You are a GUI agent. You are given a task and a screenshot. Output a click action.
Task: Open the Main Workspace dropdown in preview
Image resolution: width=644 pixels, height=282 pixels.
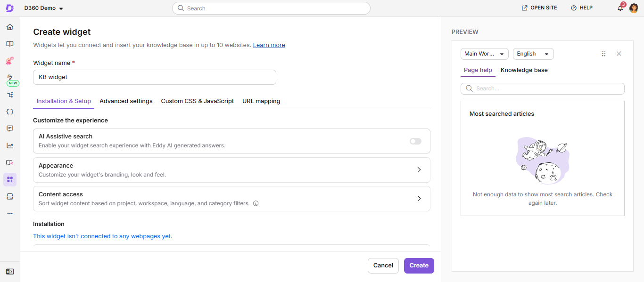[x=485, y=54]
